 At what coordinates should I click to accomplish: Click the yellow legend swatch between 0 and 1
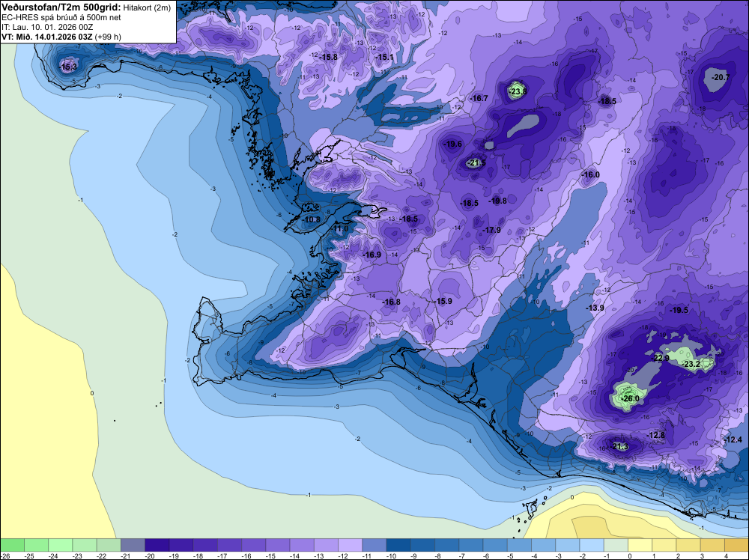click(x=640, y=545)
